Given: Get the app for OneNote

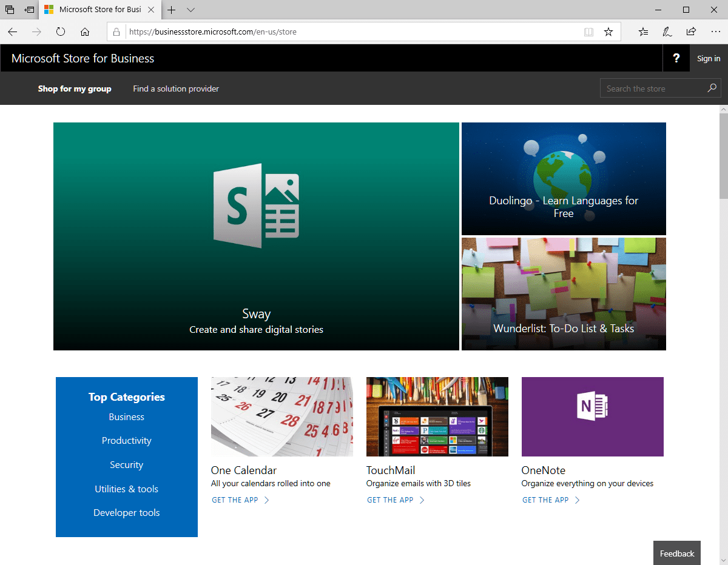Looking at the screenshot, I should click(x=551, y=500).
